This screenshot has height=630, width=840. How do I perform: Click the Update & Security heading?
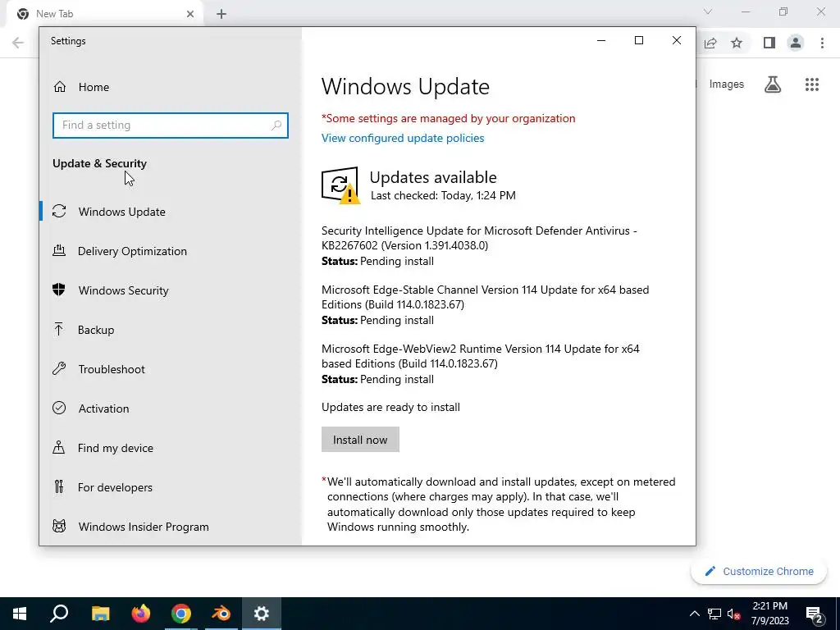[x=99, y=163]
